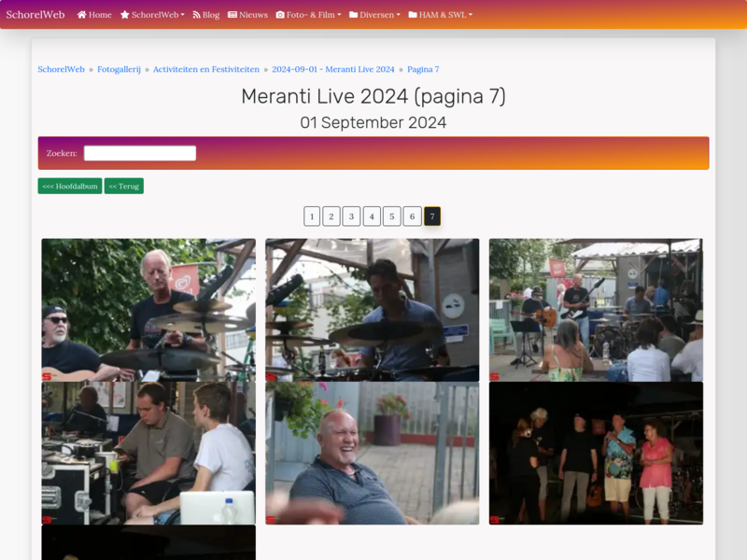Image resolution: width=747 pixels, height=560 pixels.
Task: Click the SchorelWeb brand logo text
Action: pos(35,15)
